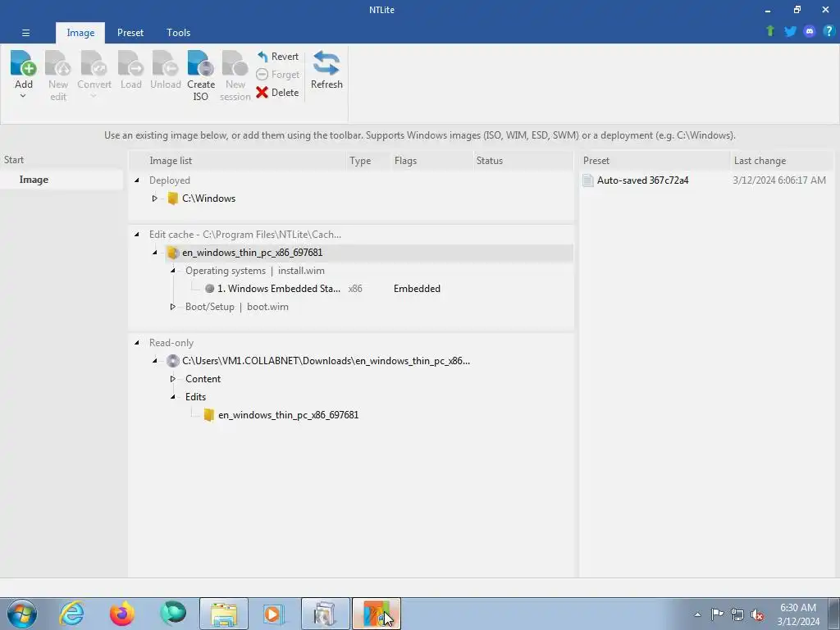Screen dimensions: 840x630
Task: Show hidden tray icons arrow
Action: (x=697, y=614)
